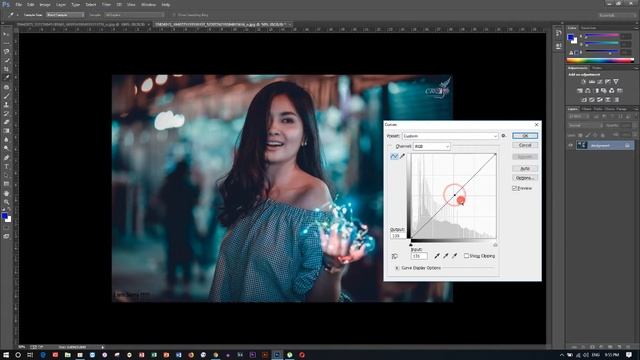Add a Levels adjustment from Adjustments panel
640x360 pixels.
(x=591, y=82)
